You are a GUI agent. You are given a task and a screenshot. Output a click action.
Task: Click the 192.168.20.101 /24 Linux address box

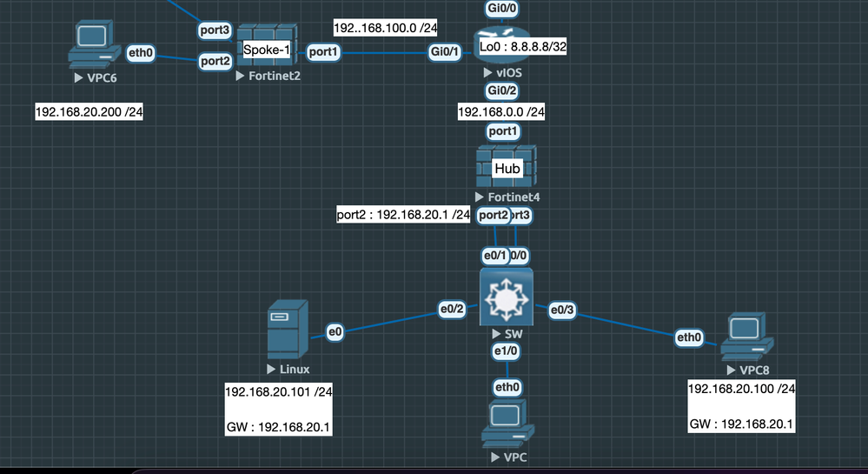click(278, 409)
